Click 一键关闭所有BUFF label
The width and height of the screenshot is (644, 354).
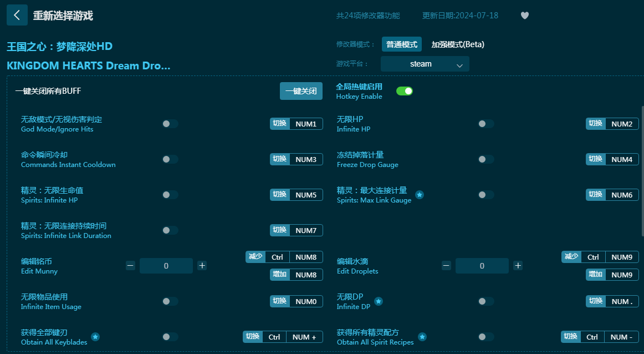click(x=48, y=91)
